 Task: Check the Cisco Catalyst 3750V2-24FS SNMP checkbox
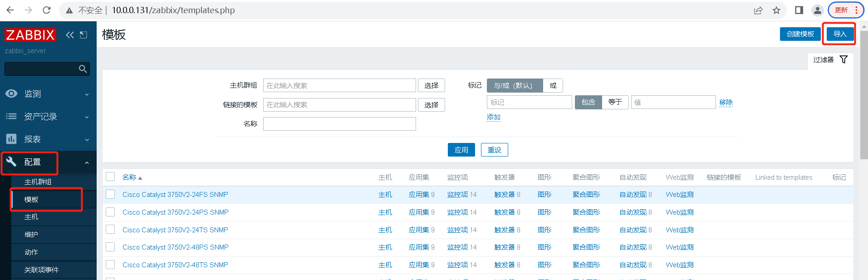click(x=110, y=194)
